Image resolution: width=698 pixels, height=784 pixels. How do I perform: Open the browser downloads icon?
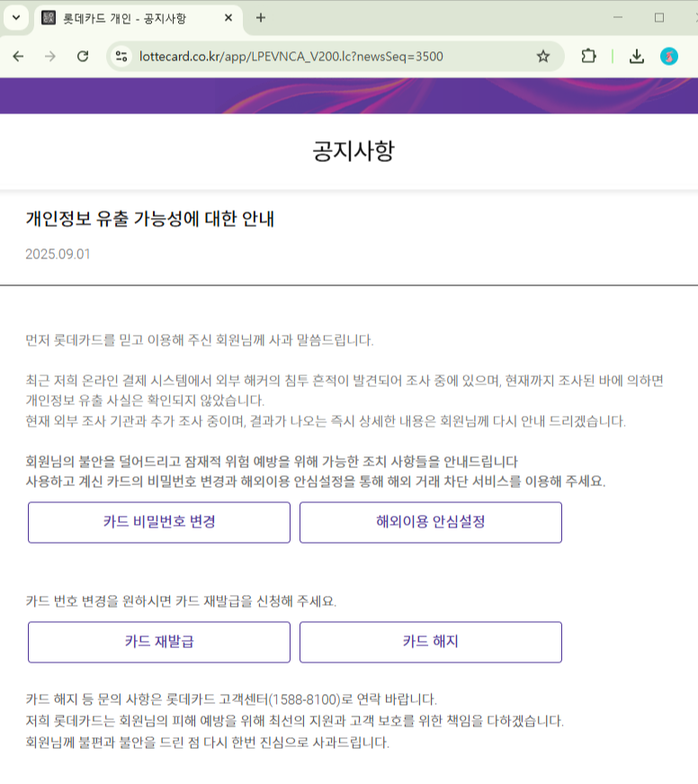point(637,57)
